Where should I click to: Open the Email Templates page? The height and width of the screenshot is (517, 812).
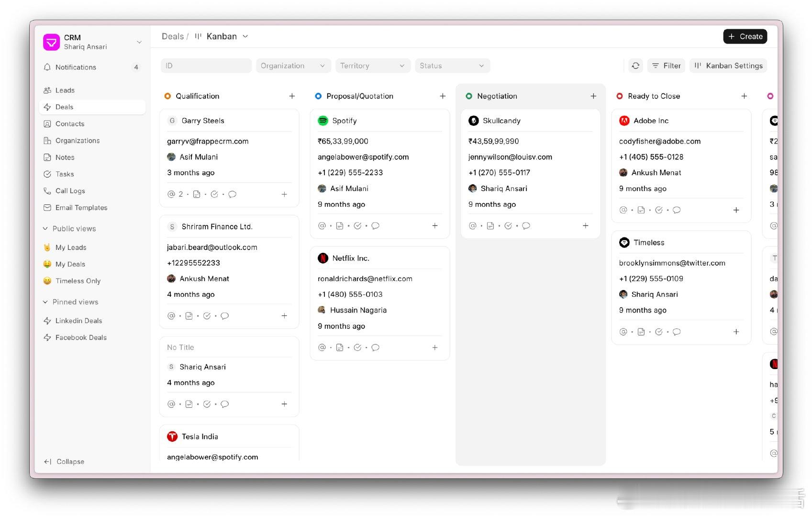click(92, 207)
